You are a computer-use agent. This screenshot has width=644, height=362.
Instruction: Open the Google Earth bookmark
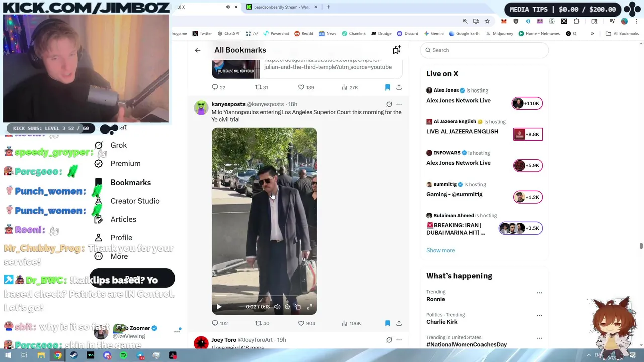point(464,34)
